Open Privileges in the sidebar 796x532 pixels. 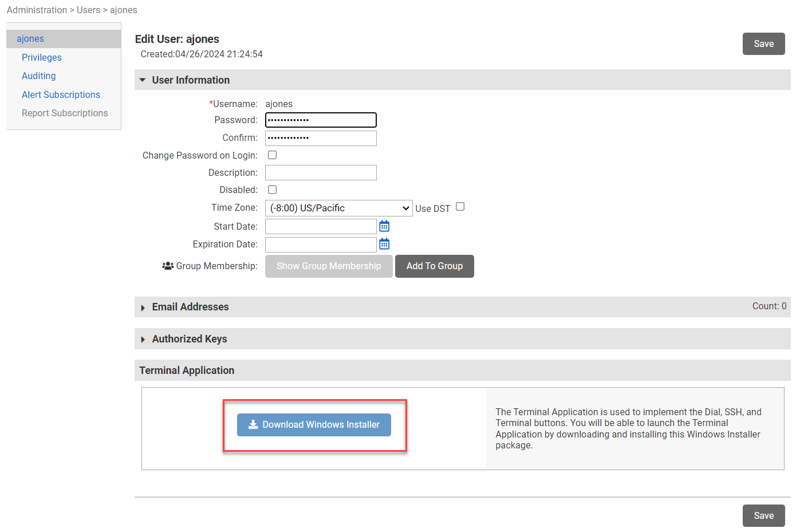click(42, 57)
